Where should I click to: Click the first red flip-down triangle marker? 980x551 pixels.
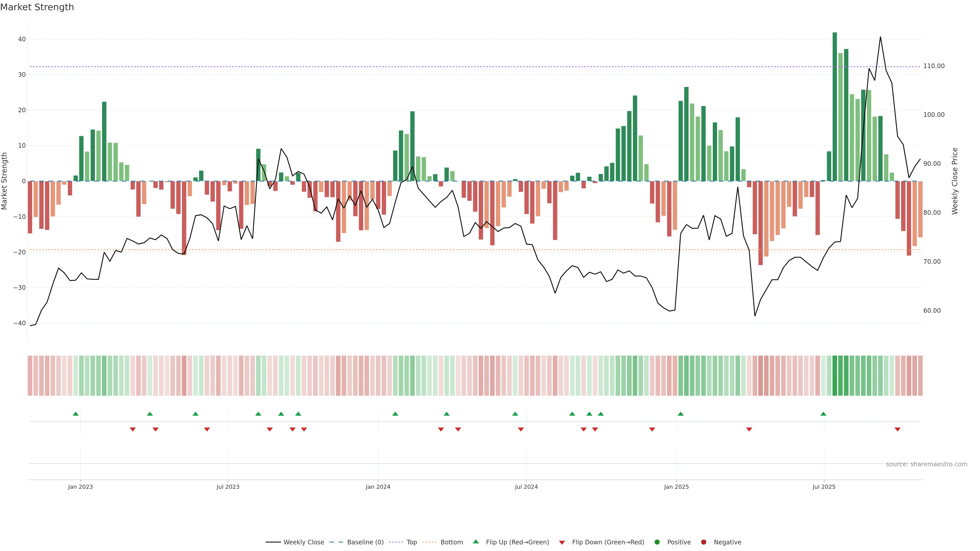[x=133, y=429]
